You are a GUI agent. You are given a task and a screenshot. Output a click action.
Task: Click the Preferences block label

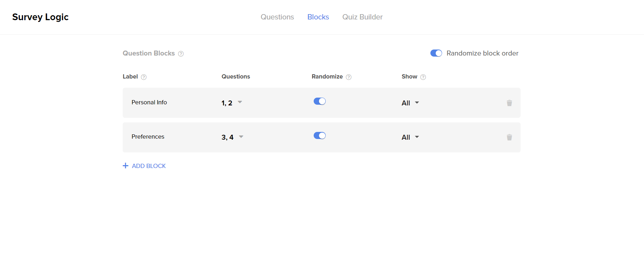148,137
